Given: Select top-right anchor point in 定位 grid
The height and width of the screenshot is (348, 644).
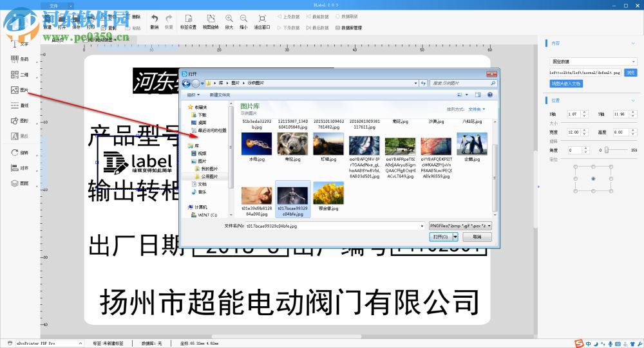Looking at the screenshot, I should [611, 167].
